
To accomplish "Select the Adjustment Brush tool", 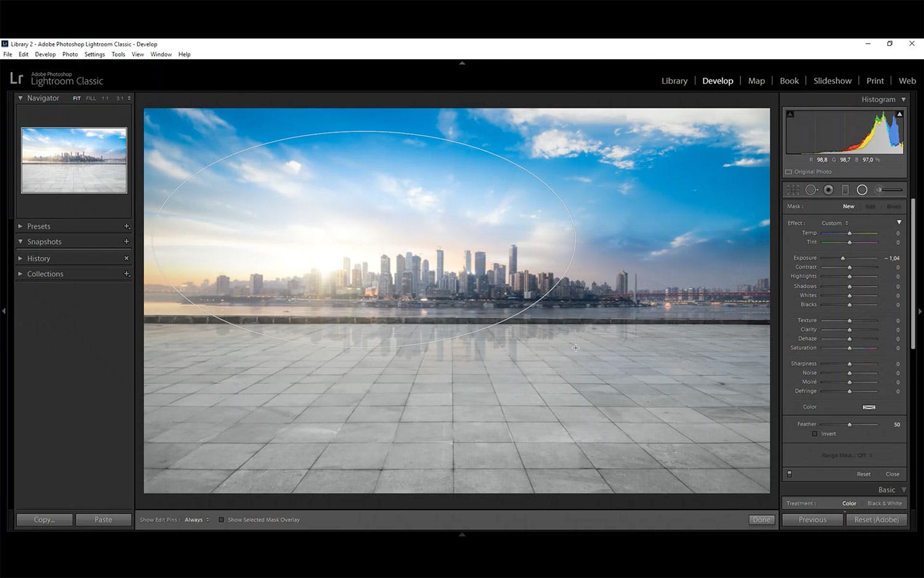I will [890, 190].
